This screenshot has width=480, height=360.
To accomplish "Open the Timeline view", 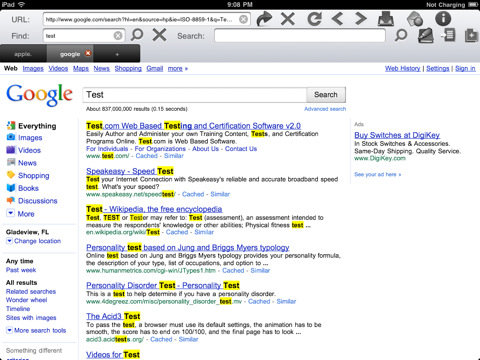I will click(18, 309).
